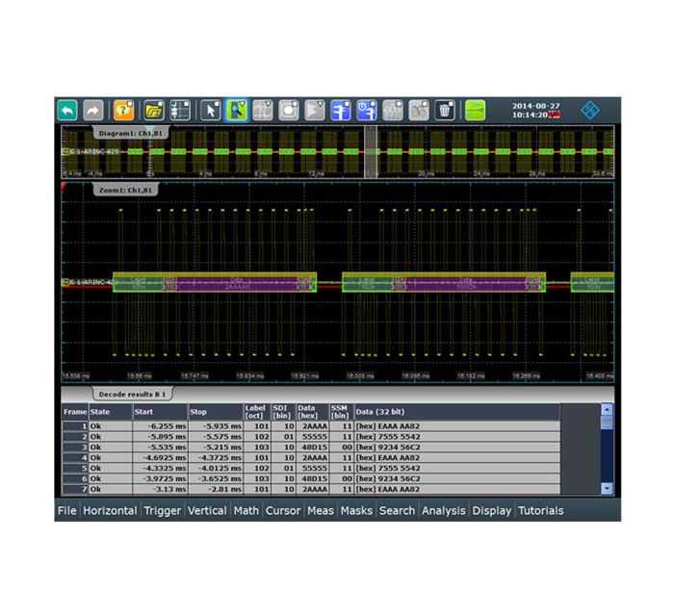Click the green Undo arrow icon
The image size is (674, 616).
(x=67, y=111)
